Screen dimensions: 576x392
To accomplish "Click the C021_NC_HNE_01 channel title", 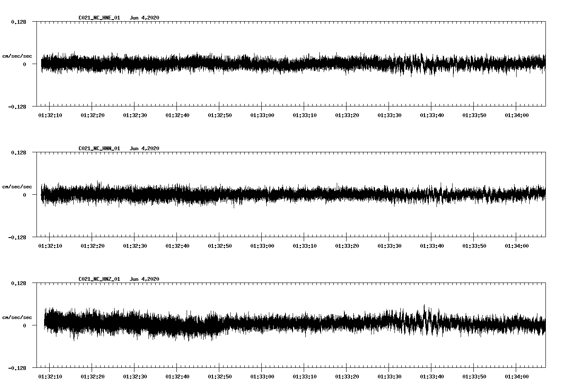I will (99, 18).
